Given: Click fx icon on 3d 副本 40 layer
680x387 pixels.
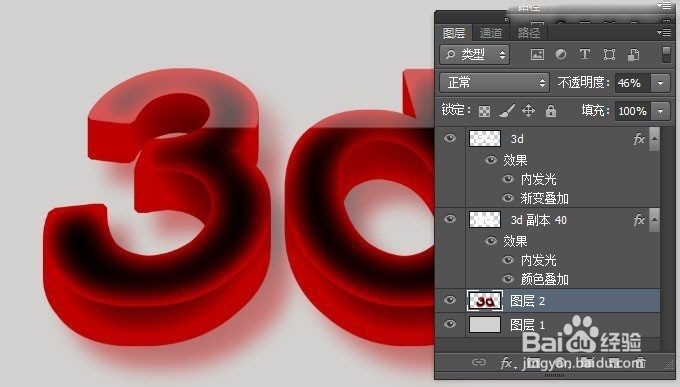Looking at the screenshot, I should click(x=639, y=220).
